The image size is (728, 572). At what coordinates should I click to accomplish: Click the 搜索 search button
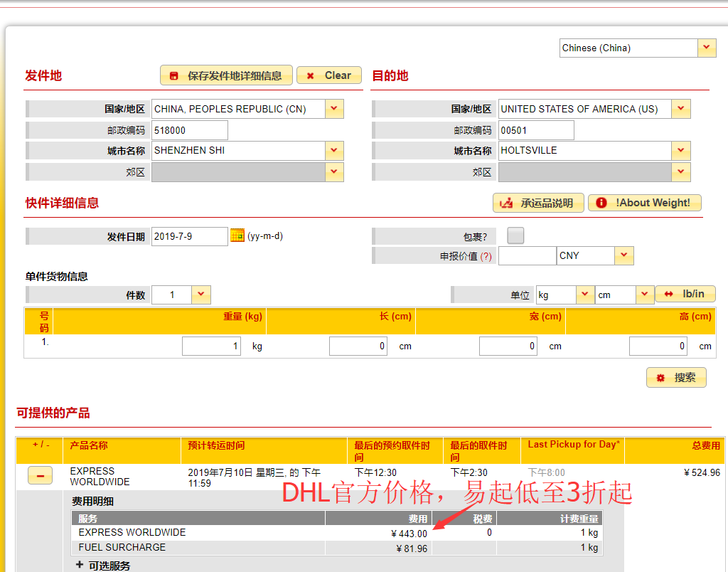click(675, 377)
